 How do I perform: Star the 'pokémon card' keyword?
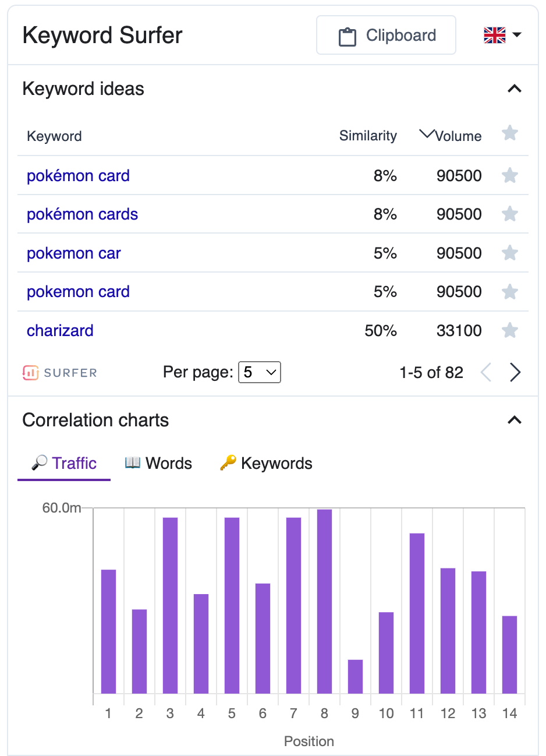509,175
